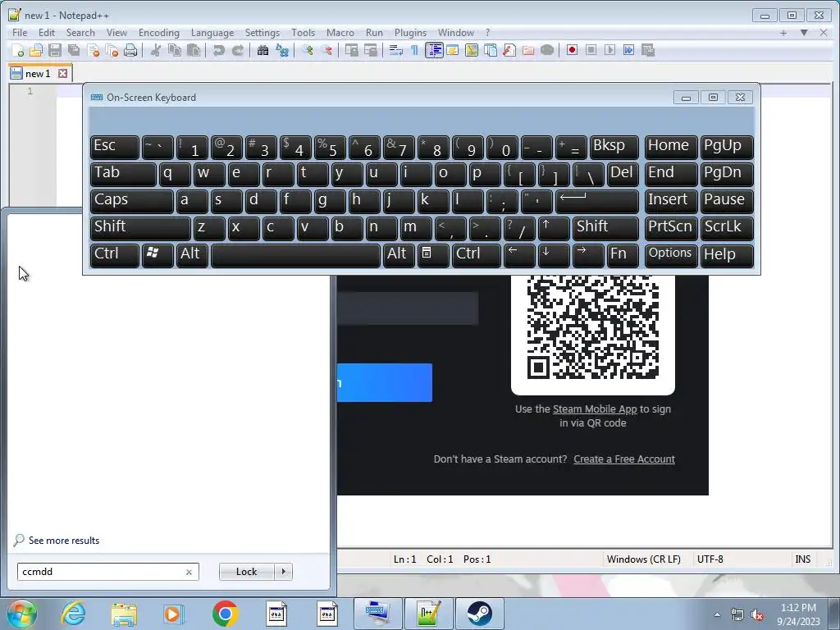Viewport: 840px width, 630px height.
Task: Click the Copy toolbar icon
Action: [175, 50]
